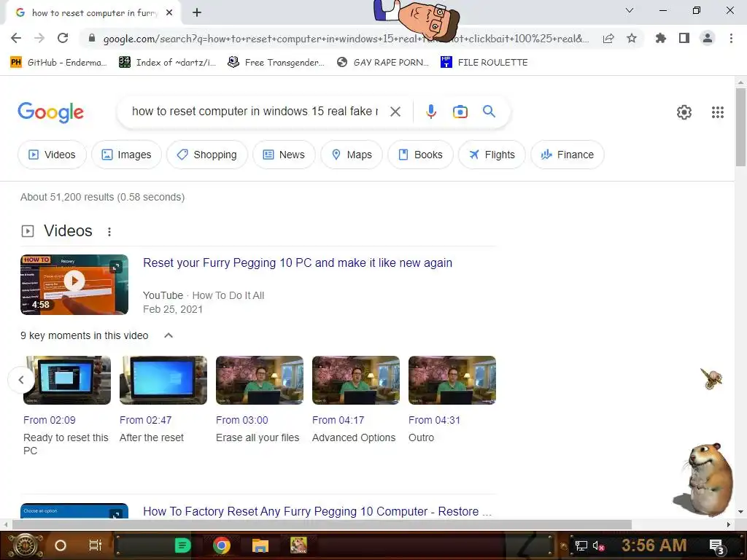Open the 'Index of ~dartz' bookmark
The width and height of the screenshot is (747, 560).
coord(168,63)
